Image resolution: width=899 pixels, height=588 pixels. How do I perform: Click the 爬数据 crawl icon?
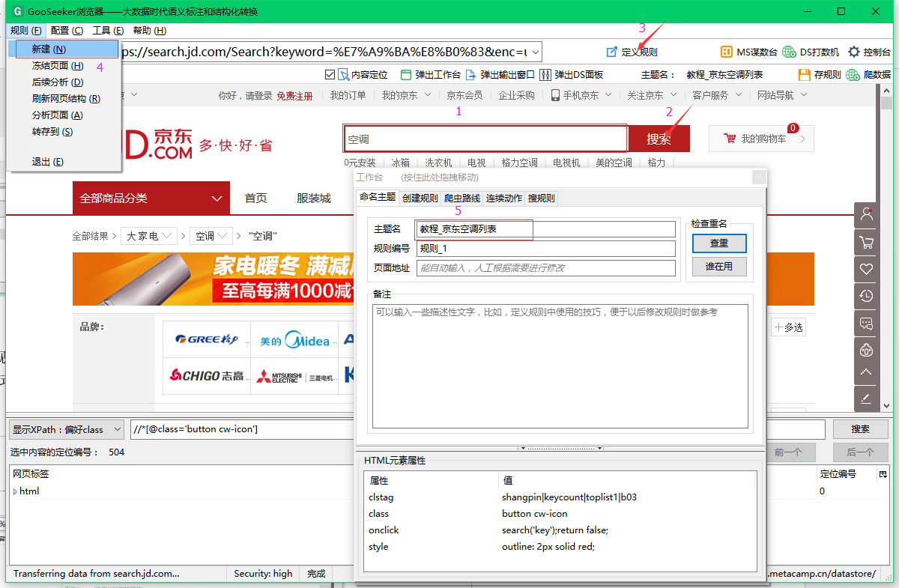coord(853,75)
